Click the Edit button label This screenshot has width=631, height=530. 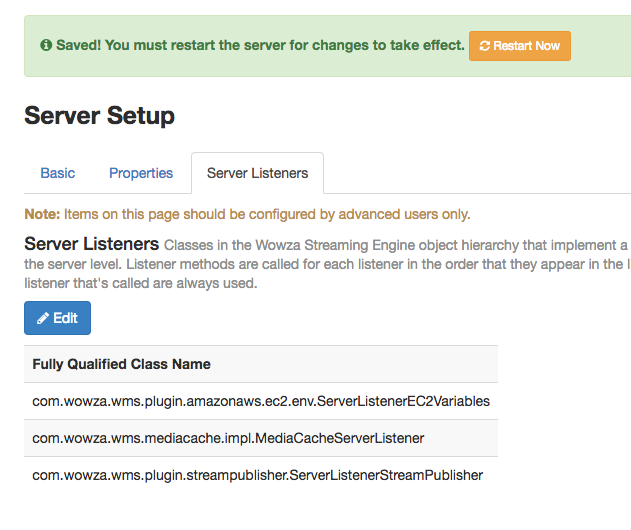pyautogui.click(x=65, y=318)
